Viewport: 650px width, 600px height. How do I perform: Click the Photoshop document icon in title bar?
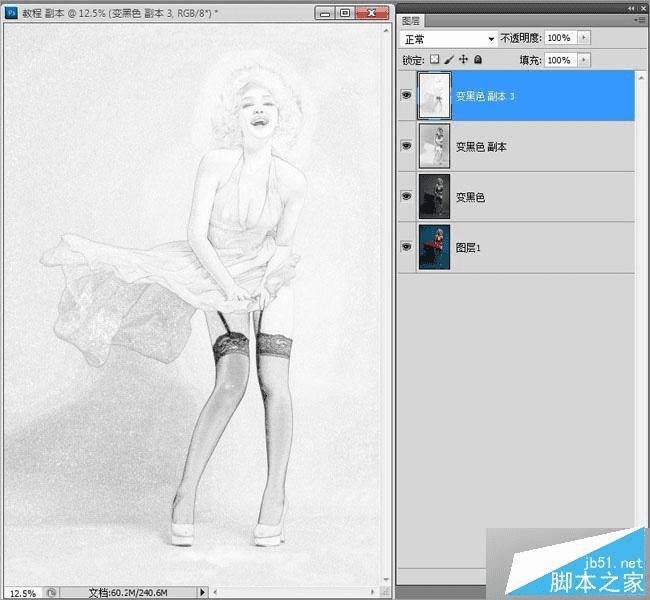point(11,13)
